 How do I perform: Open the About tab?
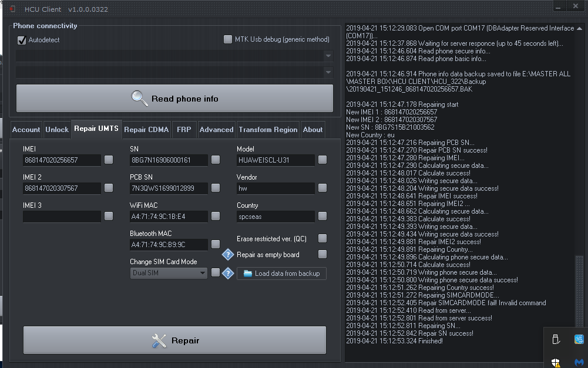pyautogui.click(x=313, y=130)
